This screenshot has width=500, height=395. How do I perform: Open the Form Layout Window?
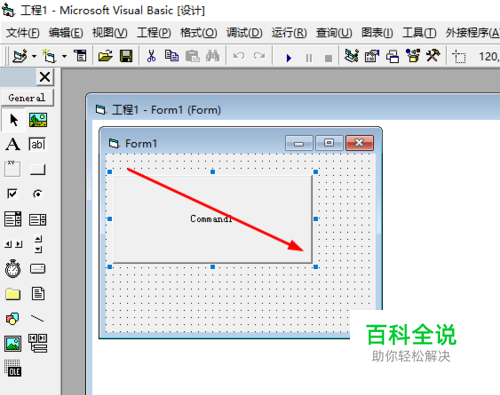coord(392,56)
